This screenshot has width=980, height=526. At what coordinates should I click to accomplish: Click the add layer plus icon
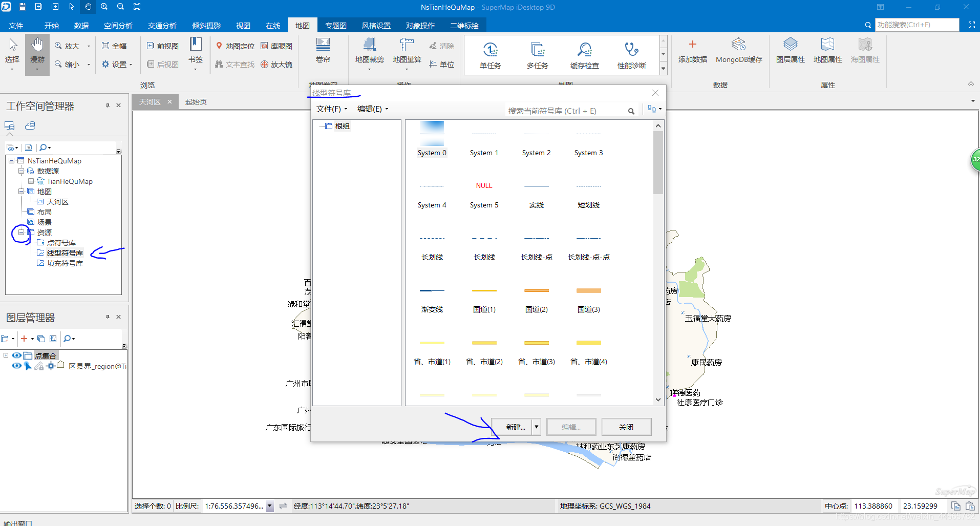point(24,339)
